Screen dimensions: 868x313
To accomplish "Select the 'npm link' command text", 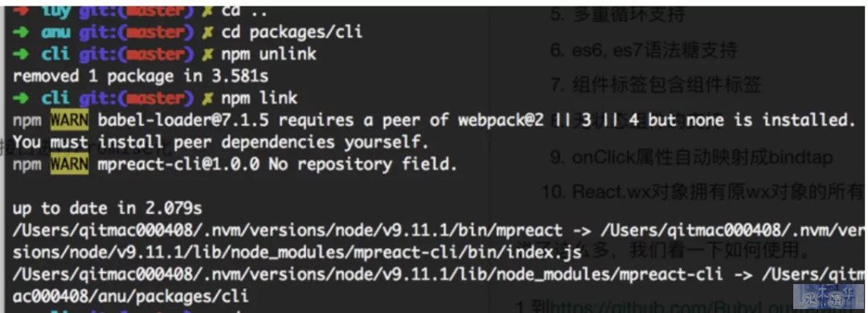I will (x=259, y=99).
